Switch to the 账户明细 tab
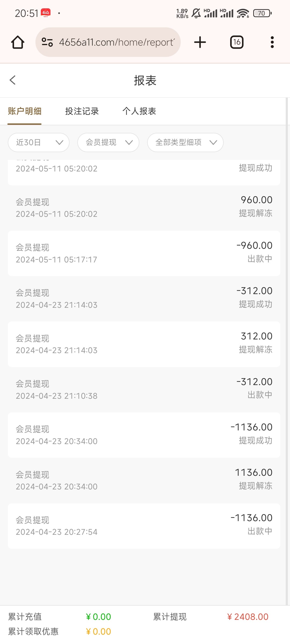The height and width of the screenshot is (644, 290). (x=24, y=111)
